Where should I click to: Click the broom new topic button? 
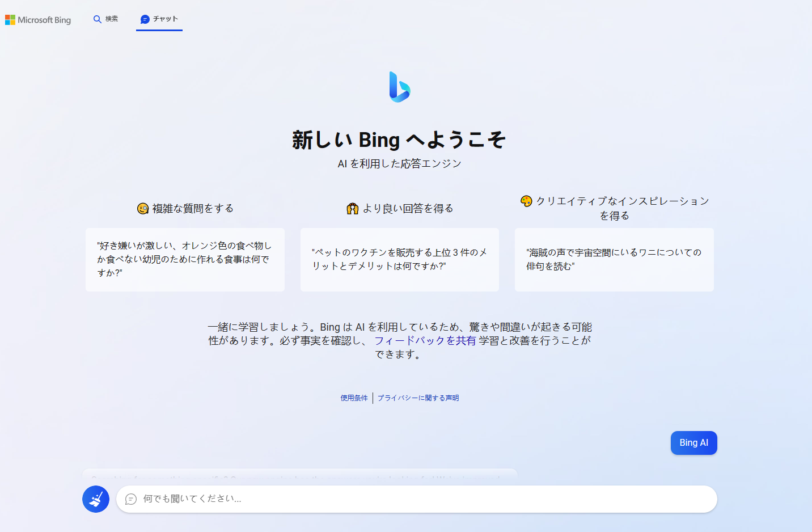pyautogui.click(x=96, y=499)
